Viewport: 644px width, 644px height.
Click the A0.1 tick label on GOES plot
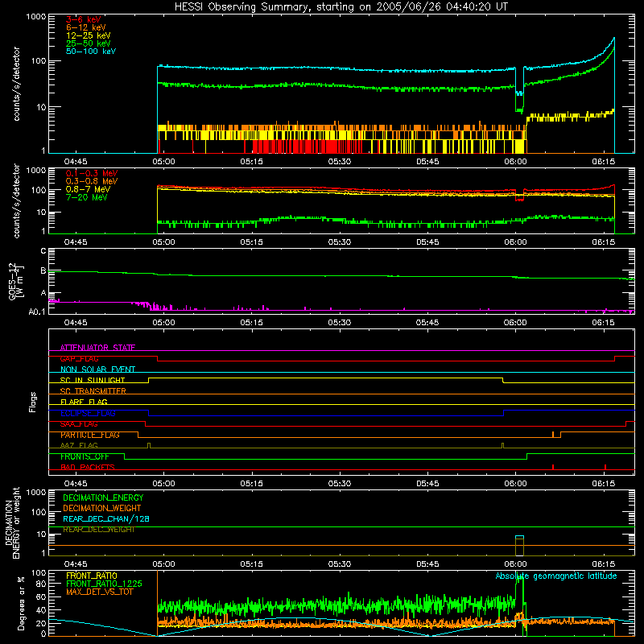(x=37, y=312)
